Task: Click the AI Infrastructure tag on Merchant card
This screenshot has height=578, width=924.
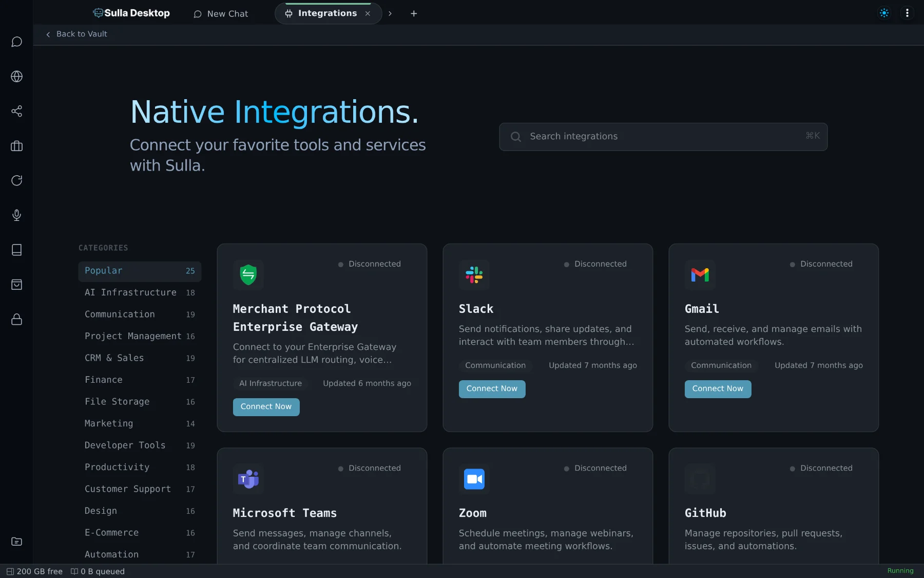Action: [x=271, y=384]
